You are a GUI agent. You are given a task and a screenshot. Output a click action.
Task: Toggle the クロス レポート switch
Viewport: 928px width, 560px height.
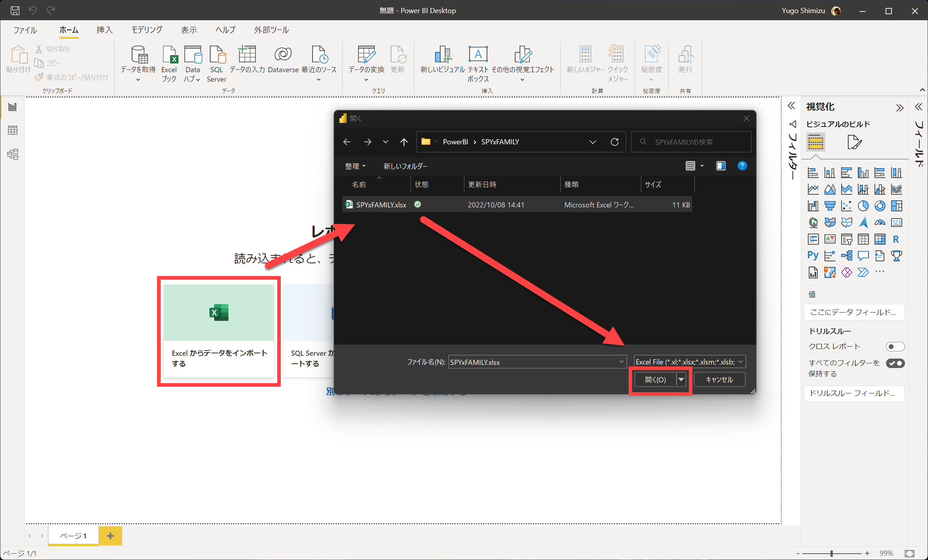895,347
